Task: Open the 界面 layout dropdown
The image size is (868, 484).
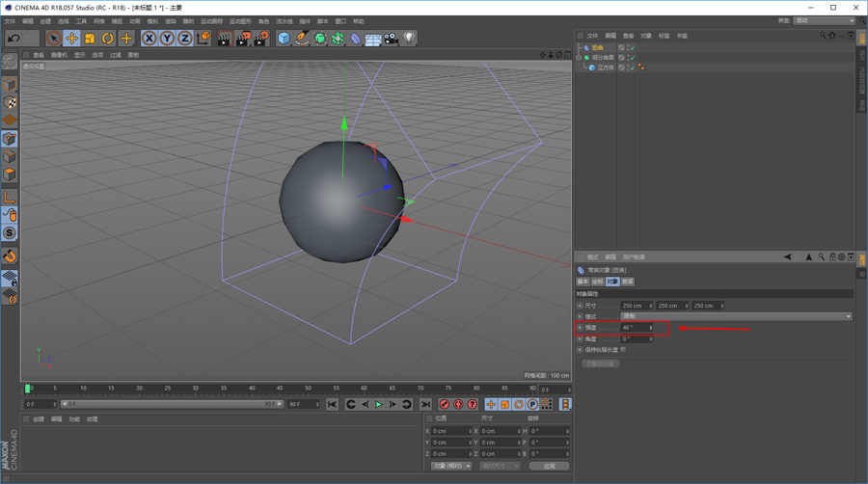Action: coord(825,20)
